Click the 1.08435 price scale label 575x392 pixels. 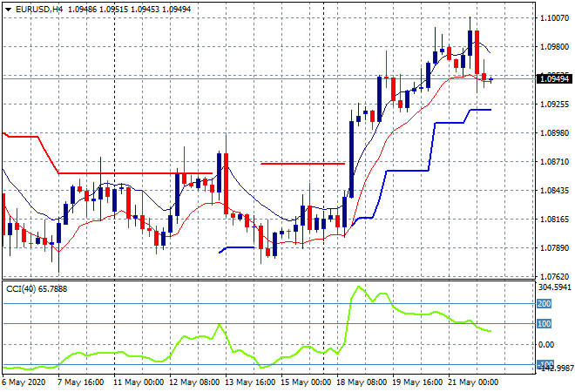click(x=555, y=190)
